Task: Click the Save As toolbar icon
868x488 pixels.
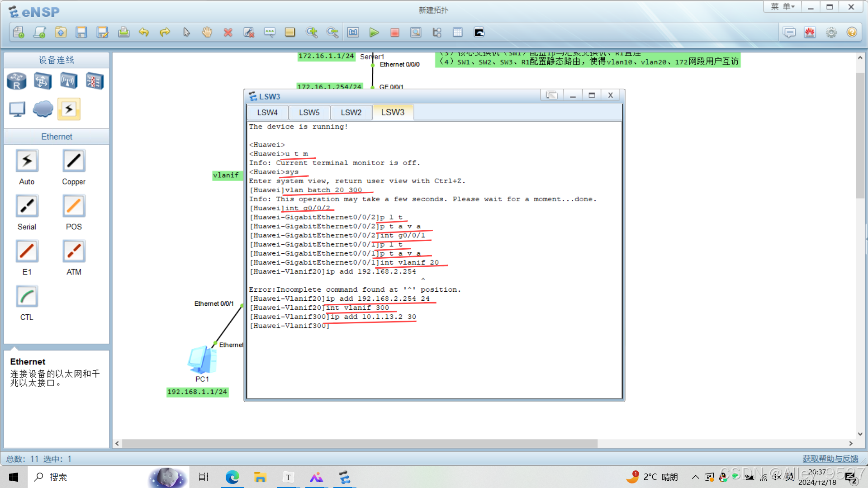Action: point(103,32)
